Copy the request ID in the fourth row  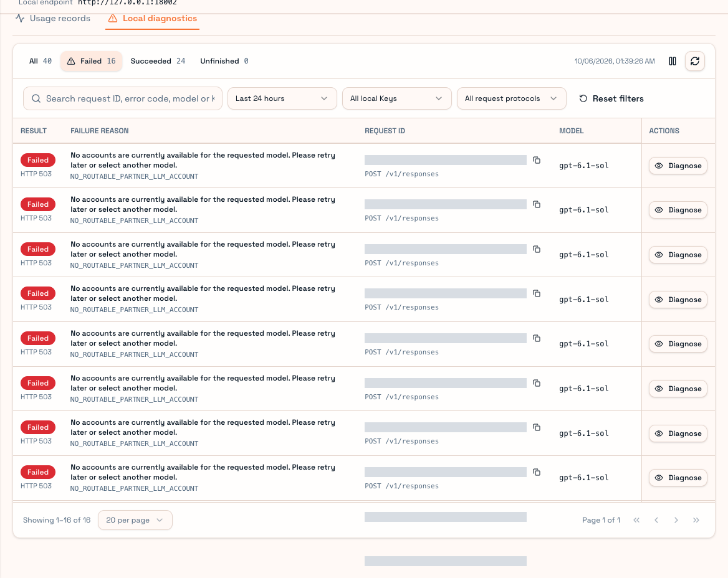(x=537, y=293)
